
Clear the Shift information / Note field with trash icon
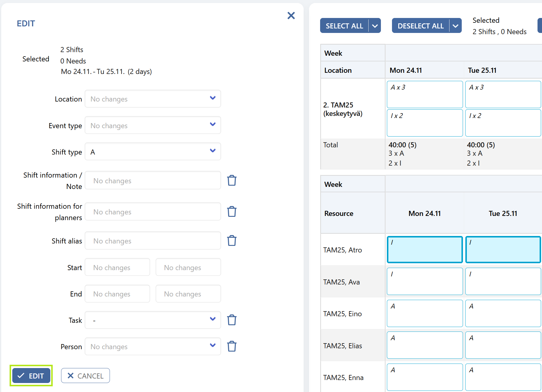pyautogui.click(x=232, y=181)
